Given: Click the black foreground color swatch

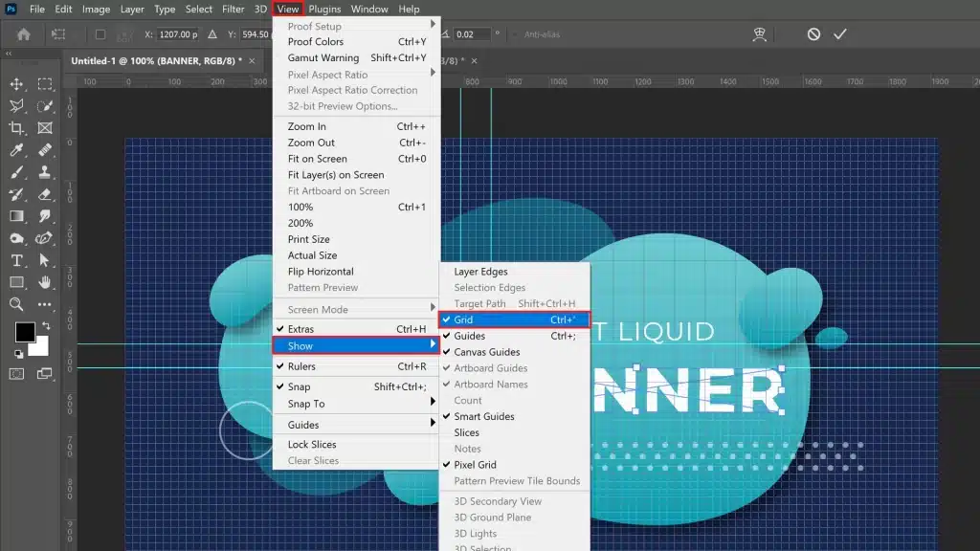Looking at the screenshot, I should pos(24,332).
